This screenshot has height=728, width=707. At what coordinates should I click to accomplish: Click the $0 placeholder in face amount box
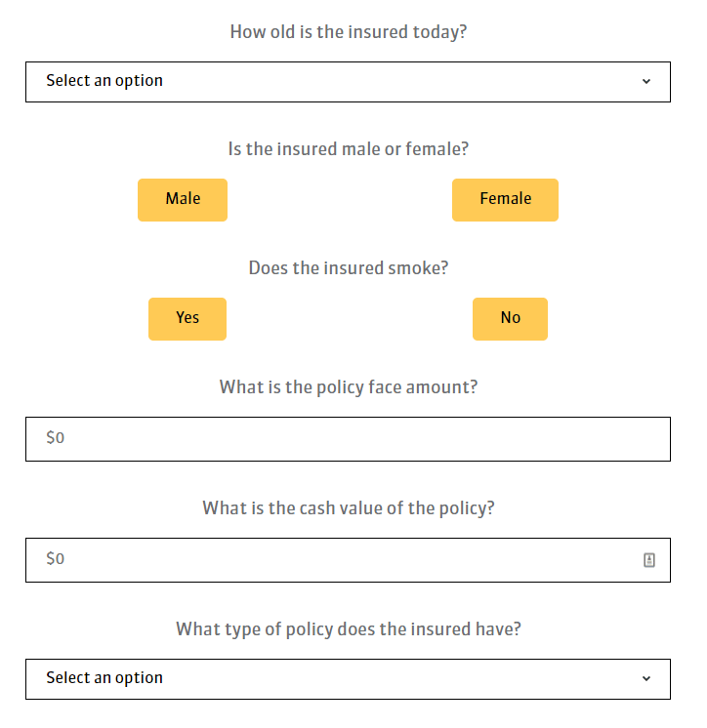pos(56,439)
